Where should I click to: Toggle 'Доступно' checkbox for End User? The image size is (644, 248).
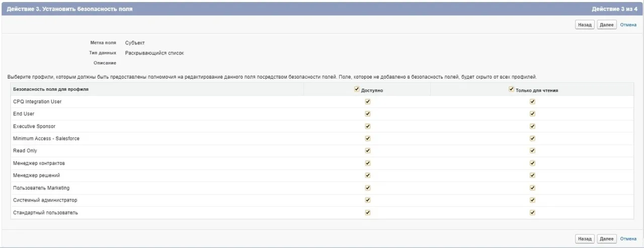point(368,113)
